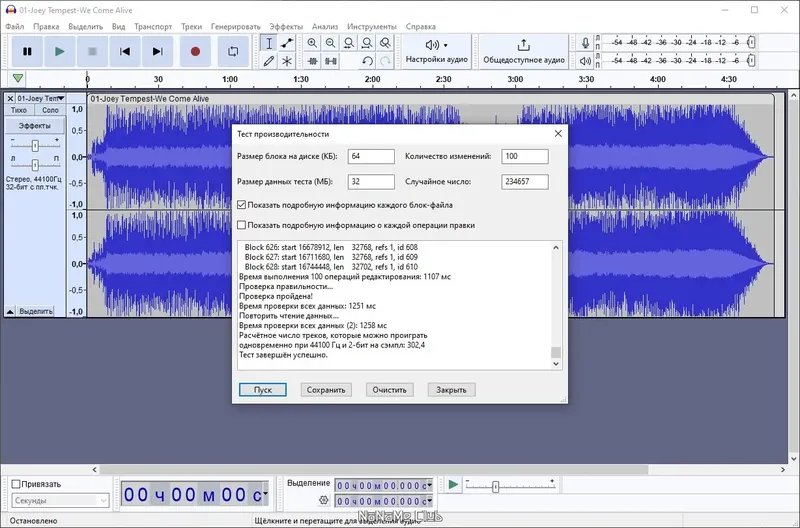Click the Закрыть button
The height and width of the screenshot is (528, 800).
pyautogui.click(x=452, y=390)
